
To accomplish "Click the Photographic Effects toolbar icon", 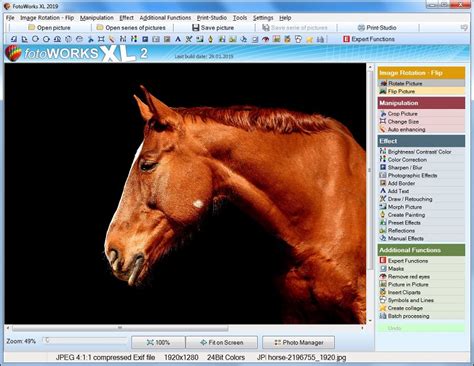I will coord(156,39).
